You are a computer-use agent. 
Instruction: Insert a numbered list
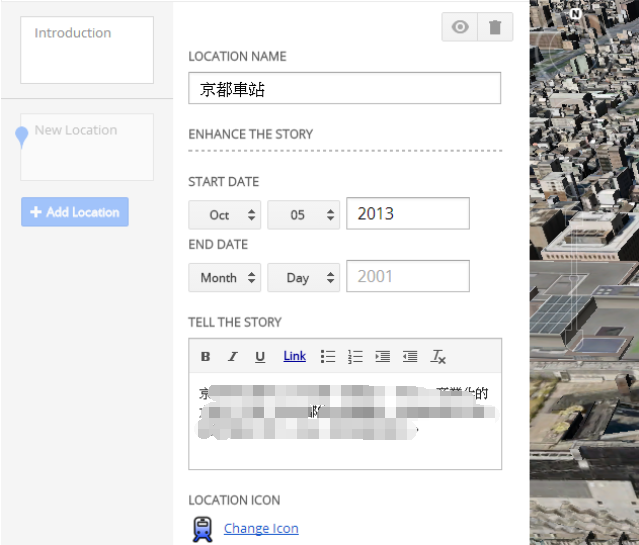click(x=355, y=356)
